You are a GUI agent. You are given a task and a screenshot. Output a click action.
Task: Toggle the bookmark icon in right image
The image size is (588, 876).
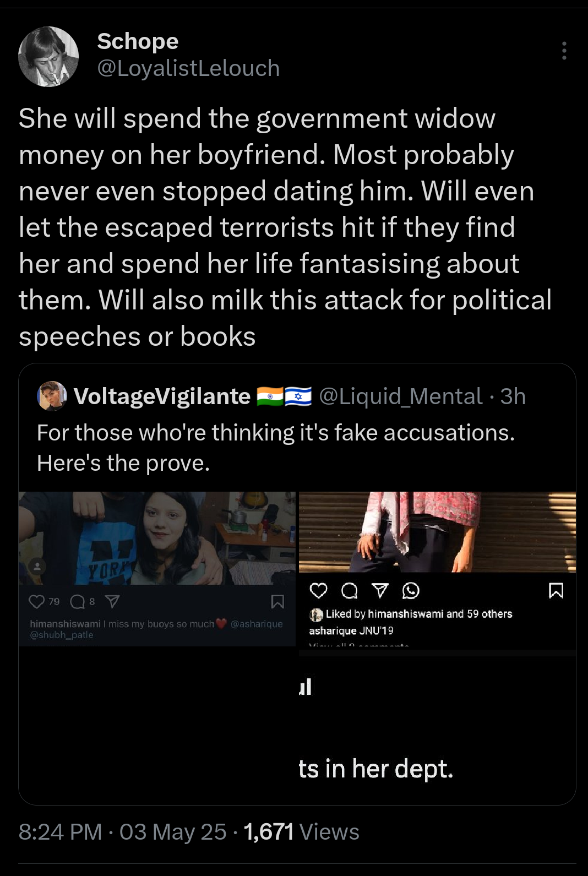[x=556, y=591]
